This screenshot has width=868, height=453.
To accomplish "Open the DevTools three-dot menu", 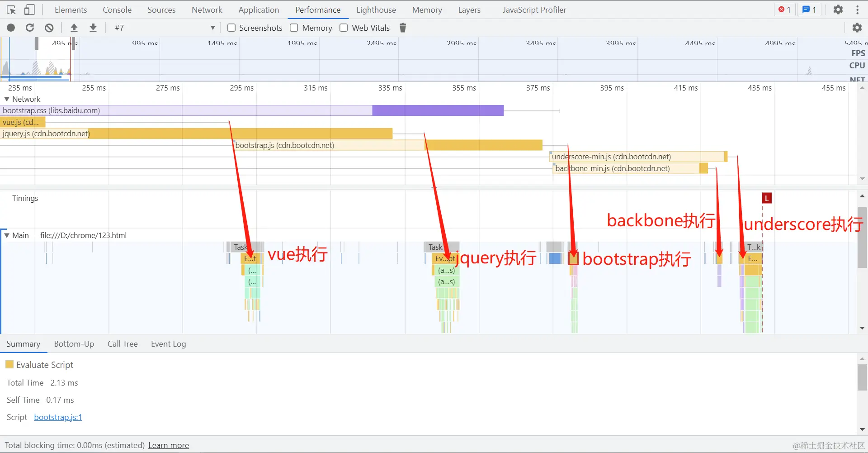I will pyautogui.click(x=858, y=10).
